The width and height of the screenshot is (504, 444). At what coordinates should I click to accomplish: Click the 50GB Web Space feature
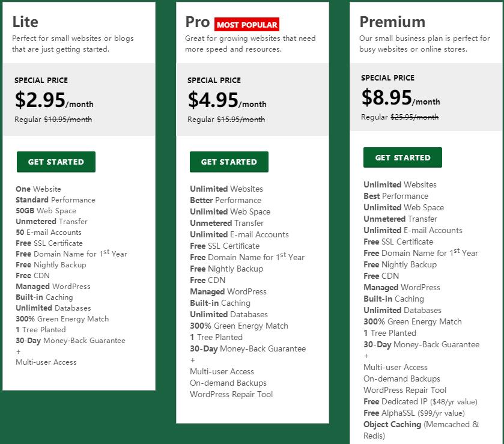46,211
